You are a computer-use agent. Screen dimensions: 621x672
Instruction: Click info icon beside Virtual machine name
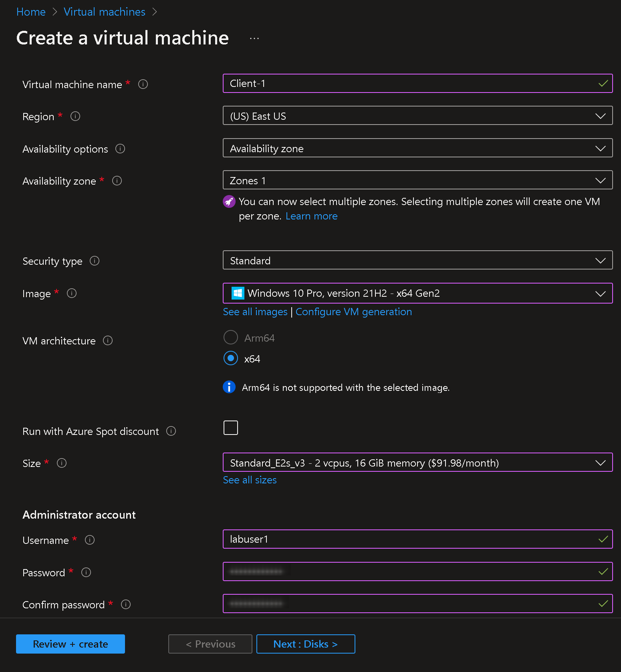pyautogui.click(x=143, y=84)
